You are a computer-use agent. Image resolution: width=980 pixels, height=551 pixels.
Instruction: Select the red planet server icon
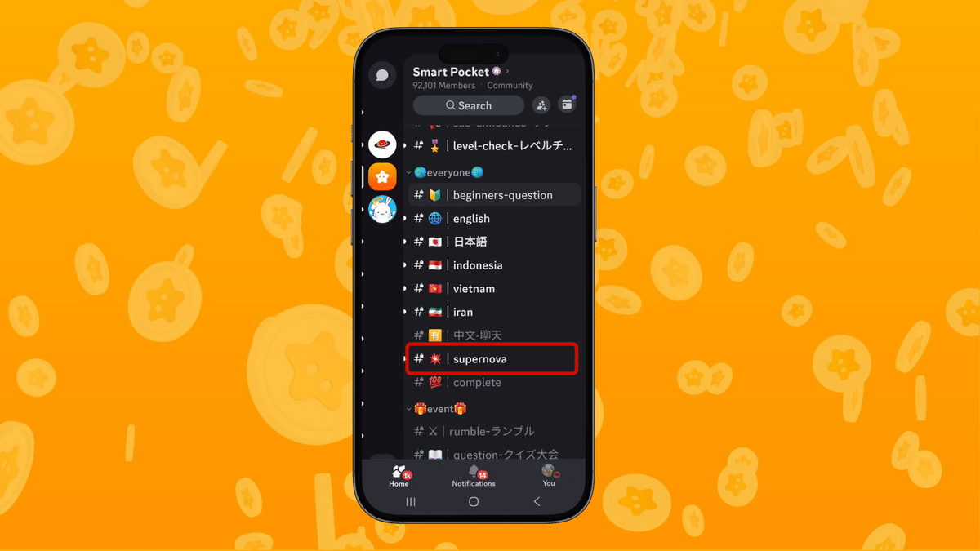(x=382, y=144)
